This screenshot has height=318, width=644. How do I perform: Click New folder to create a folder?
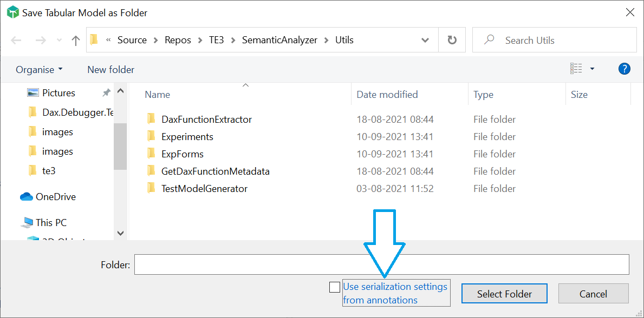pos(110,69)
